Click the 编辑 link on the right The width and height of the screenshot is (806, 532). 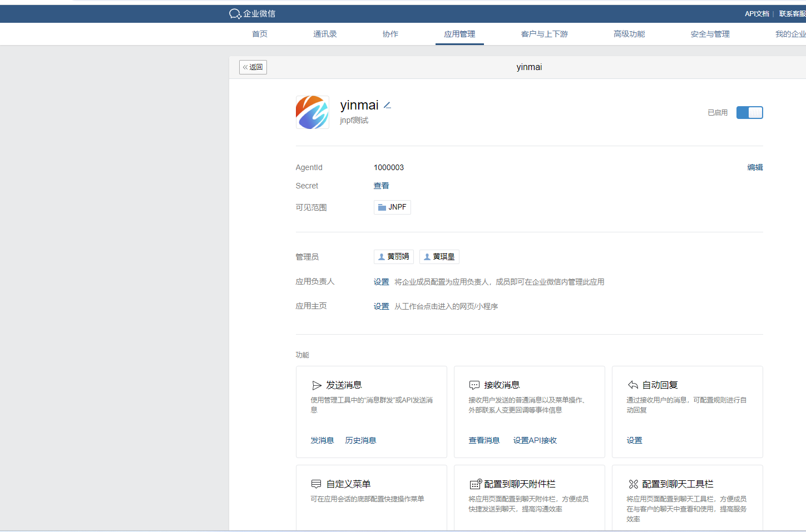pos(755,167)
